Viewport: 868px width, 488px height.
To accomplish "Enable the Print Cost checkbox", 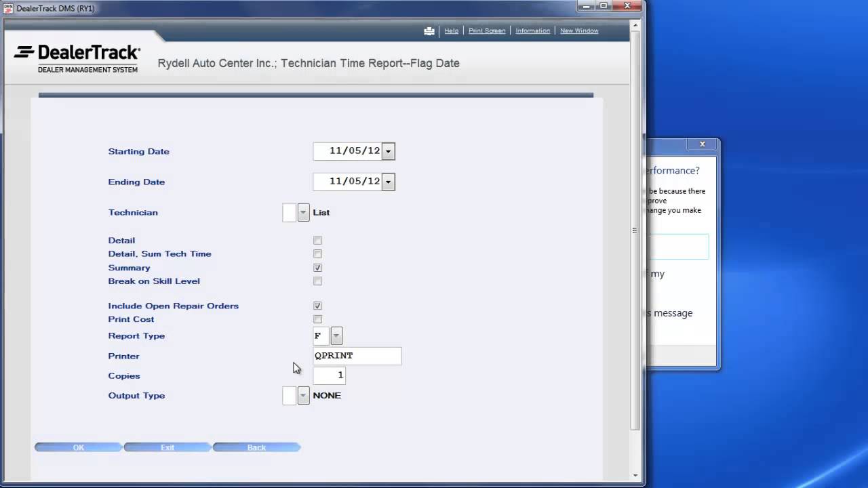I will (317, 319).
